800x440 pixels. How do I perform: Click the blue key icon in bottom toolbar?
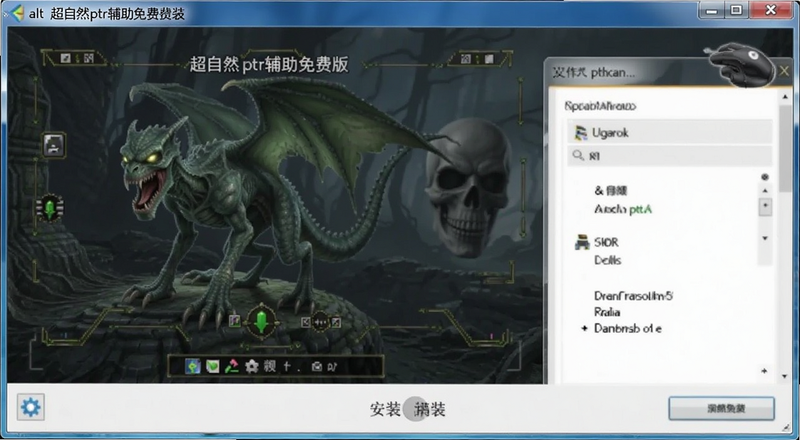[192, 366]
